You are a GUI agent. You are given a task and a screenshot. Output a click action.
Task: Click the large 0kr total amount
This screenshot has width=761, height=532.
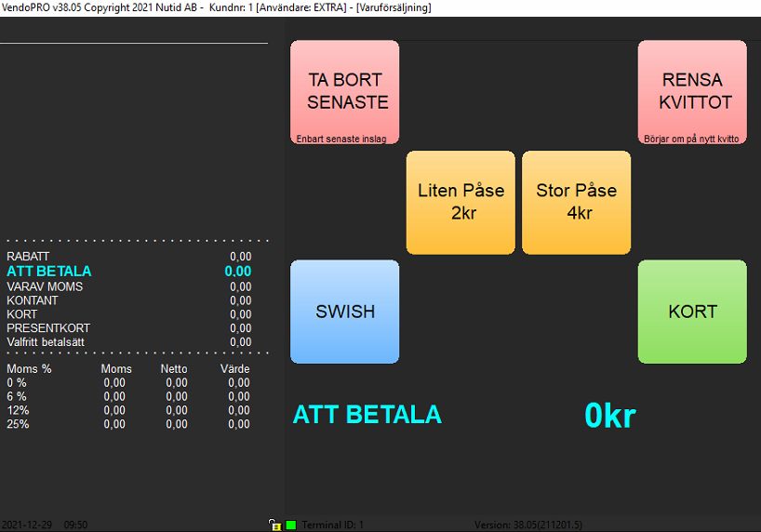click(609, 416)
